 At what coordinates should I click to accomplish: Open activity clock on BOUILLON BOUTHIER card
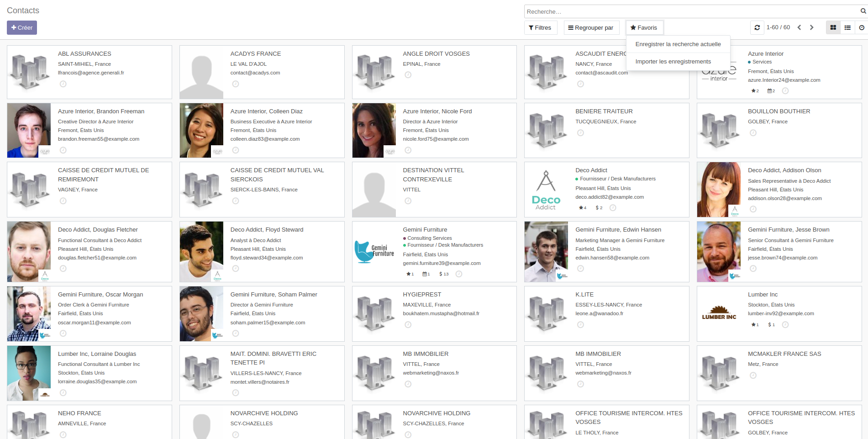pyautogui.click(x=753, y=133)
